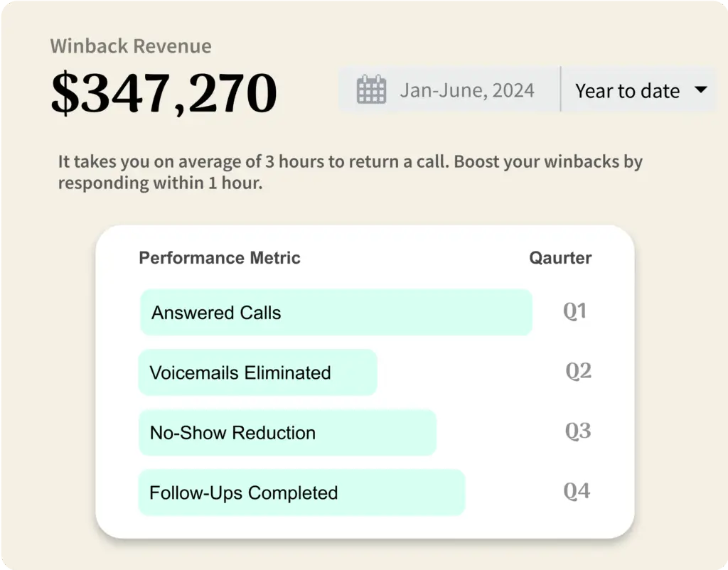728x570 pixels.
Task: Select the Q3 quarter label
Action: 578,431
